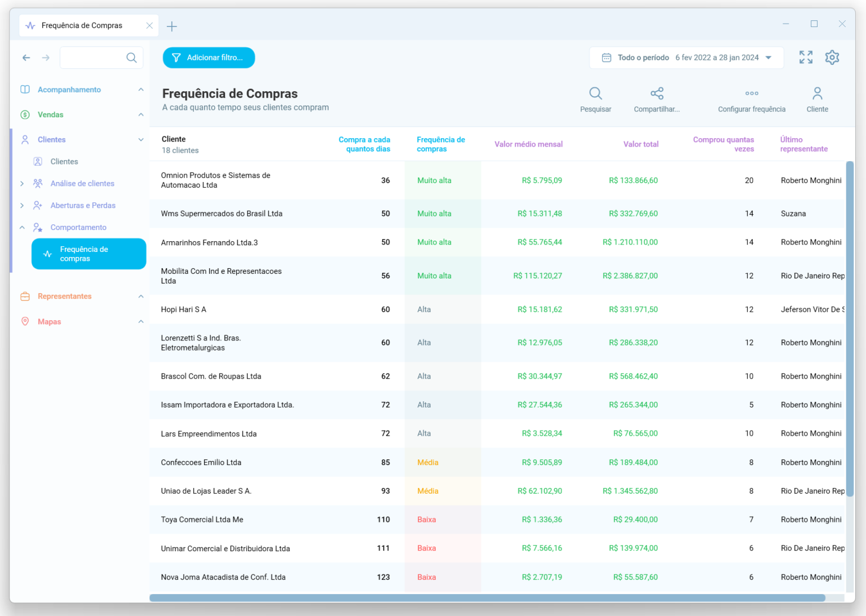
Task: Click the Cliente person icon
Action: point(817,94)
